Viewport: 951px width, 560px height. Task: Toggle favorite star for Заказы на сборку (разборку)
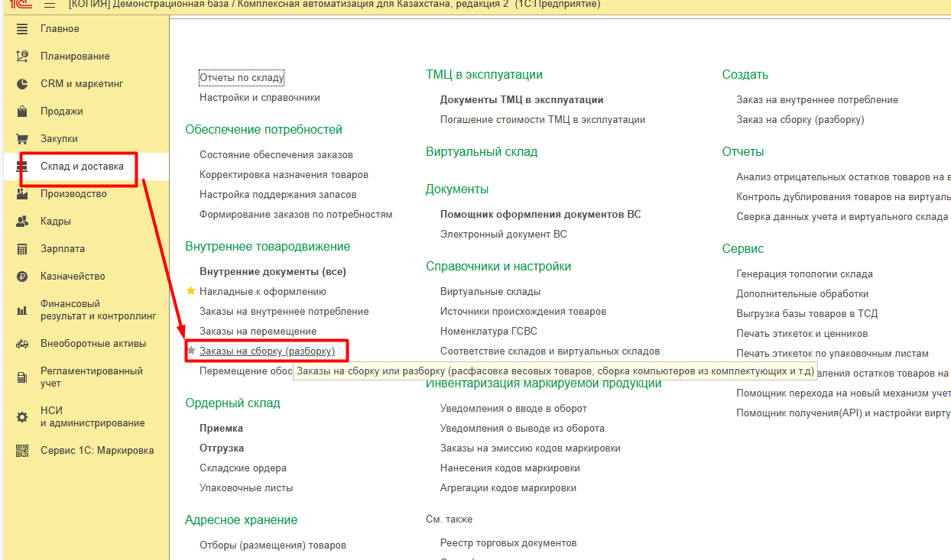point(191,351)
